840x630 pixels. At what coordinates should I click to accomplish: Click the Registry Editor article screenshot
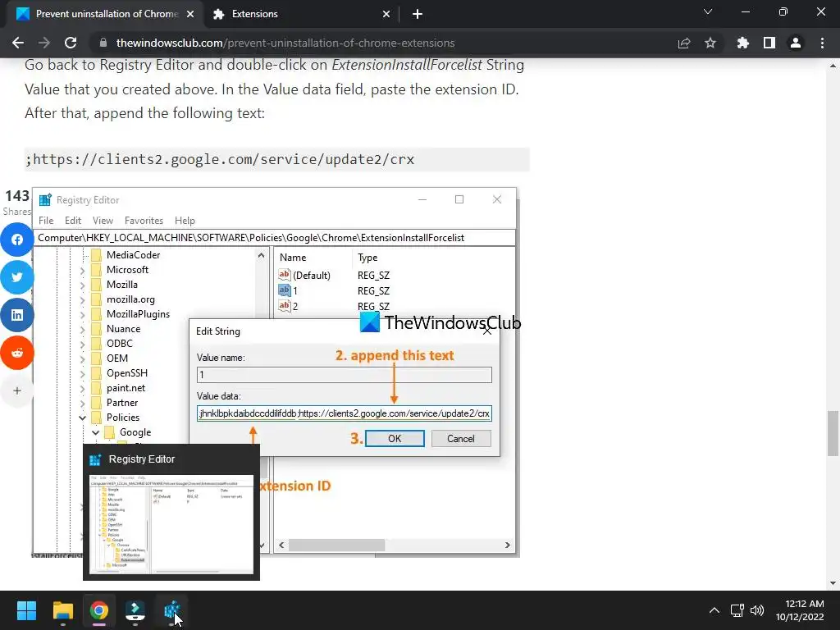tap(276, 372)
